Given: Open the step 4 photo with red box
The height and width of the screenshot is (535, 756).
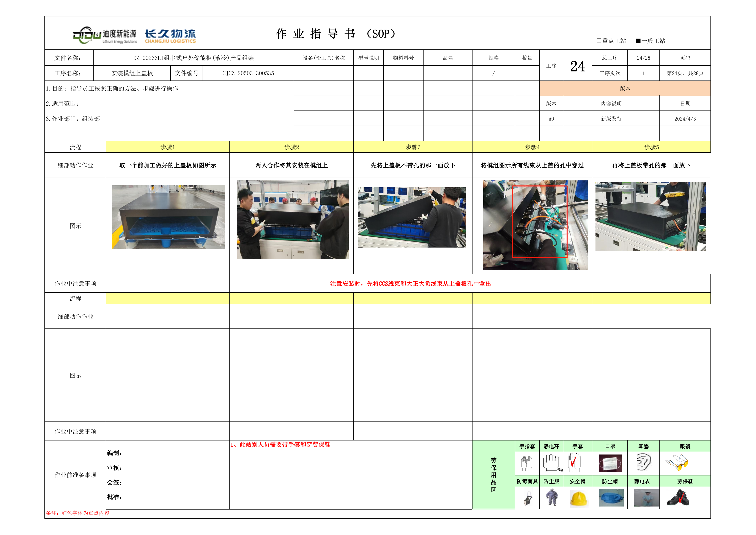Looking at the screenshot, I should point(535,225).
